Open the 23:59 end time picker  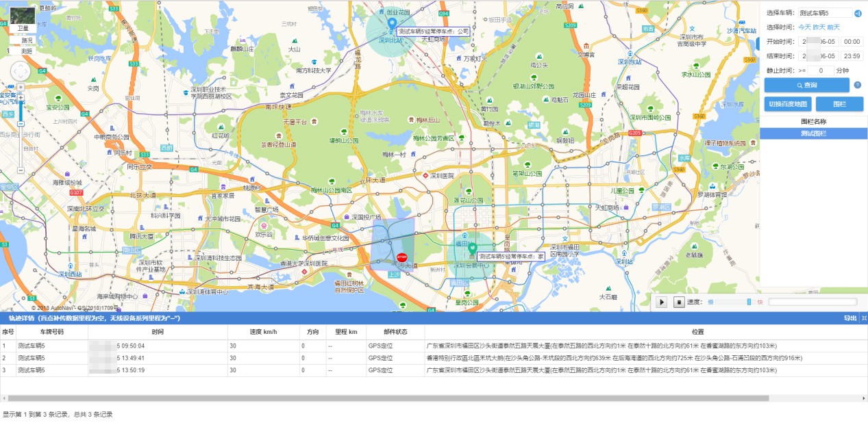click(854, 55)
